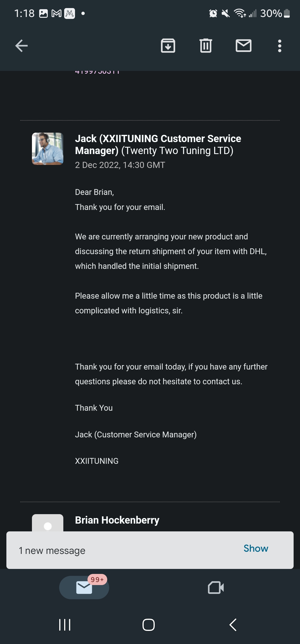
Task: Tap the Android system back button
Action: coord(233,625)
